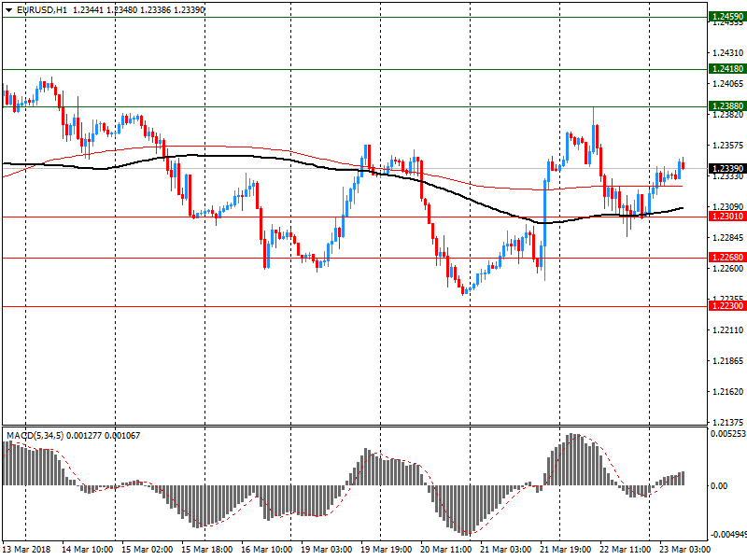This screenshot has width=747, height=560.
Task: Click the black current price tag 1.23390
Action: [726, 169]
